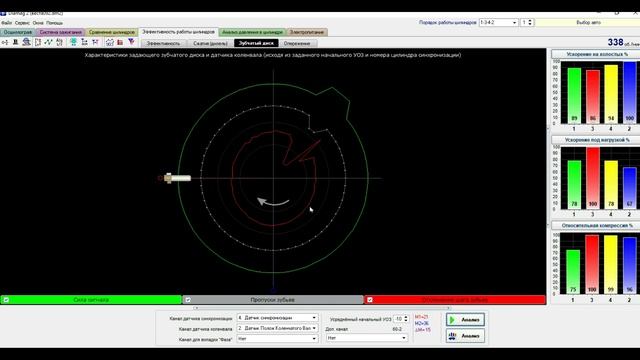Click the Выбор авто field
This screenshot has height=360, width=640.
pos(587,22)
